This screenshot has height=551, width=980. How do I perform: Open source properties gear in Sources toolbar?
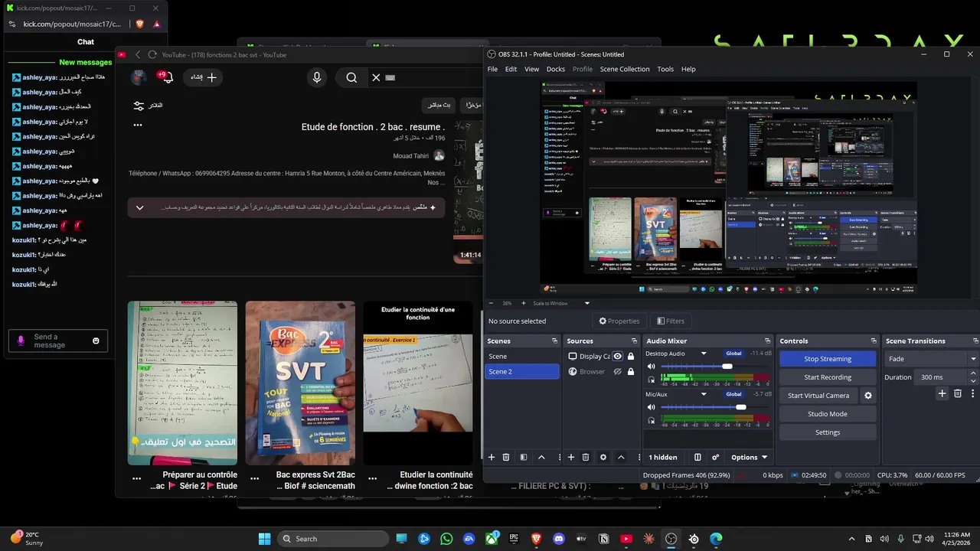603,457
